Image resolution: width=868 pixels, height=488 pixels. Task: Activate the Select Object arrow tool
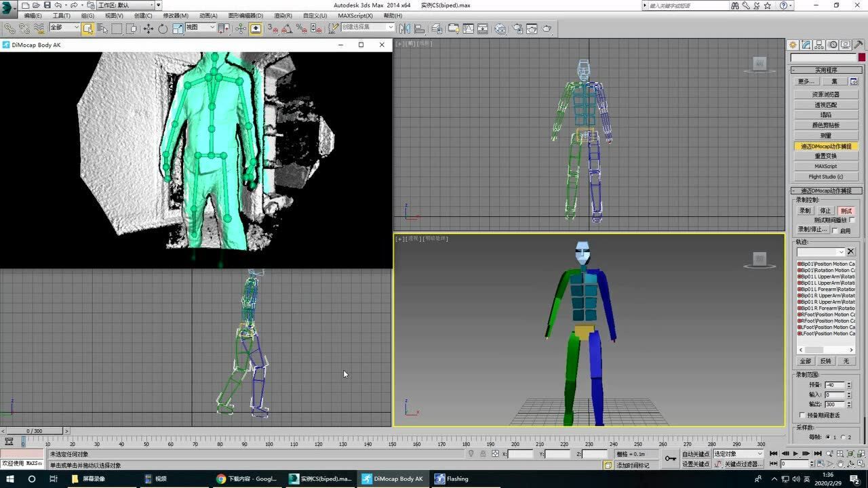point(88,28)
